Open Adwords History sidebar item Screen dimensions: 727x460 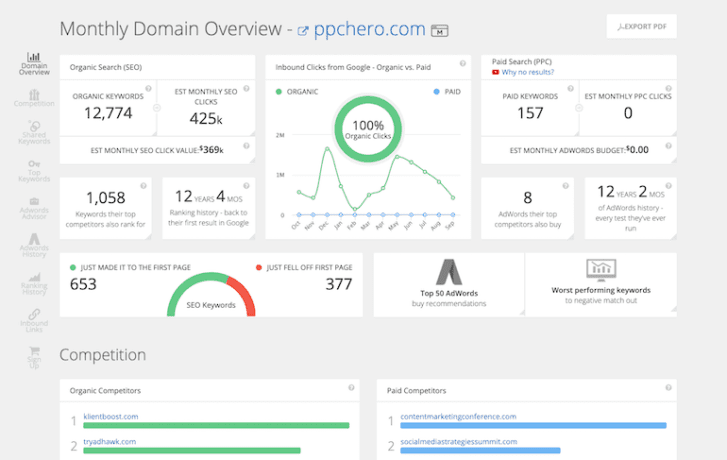(34, 245)
